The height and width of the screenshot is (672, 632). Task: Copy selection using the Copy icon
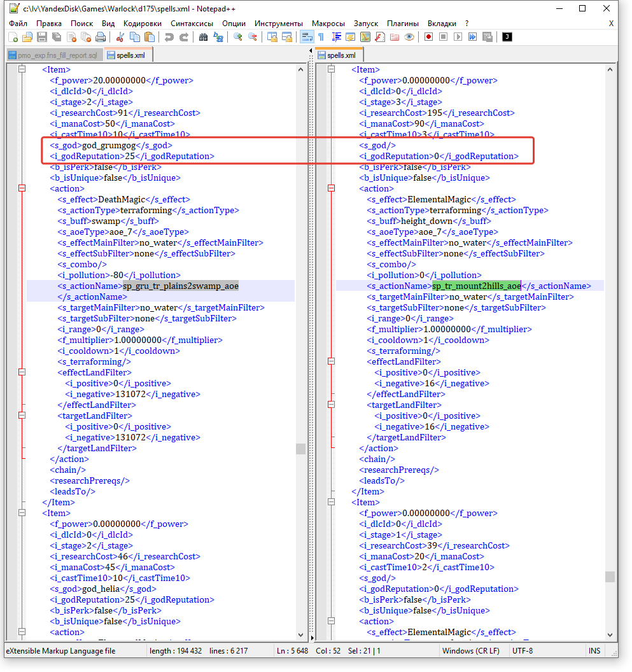pyautogui.click(x=135, y=38)
